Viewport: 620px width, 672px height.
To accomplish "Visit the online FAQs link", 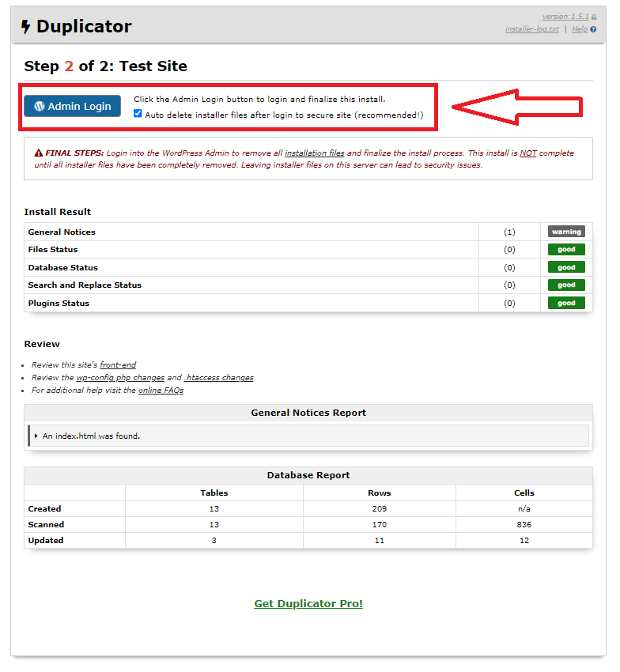I will pyautogui.click(x=161, y=391).
